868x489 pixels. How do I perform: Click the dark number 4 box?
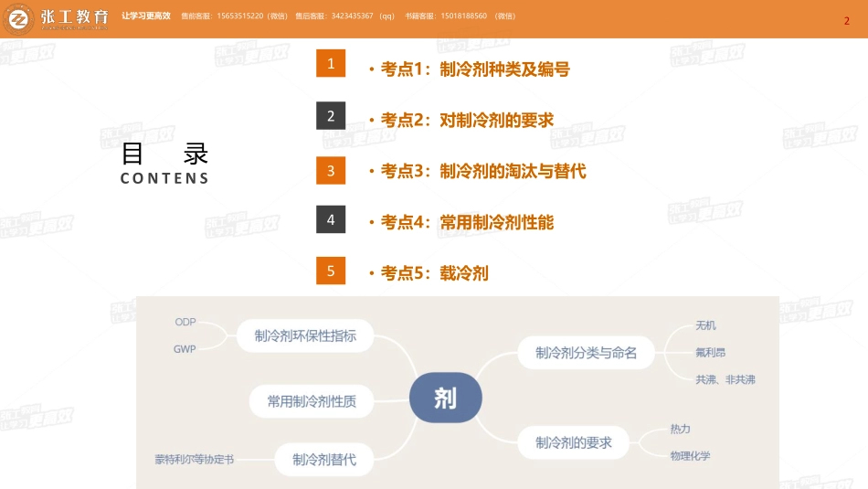pos(331,219)
